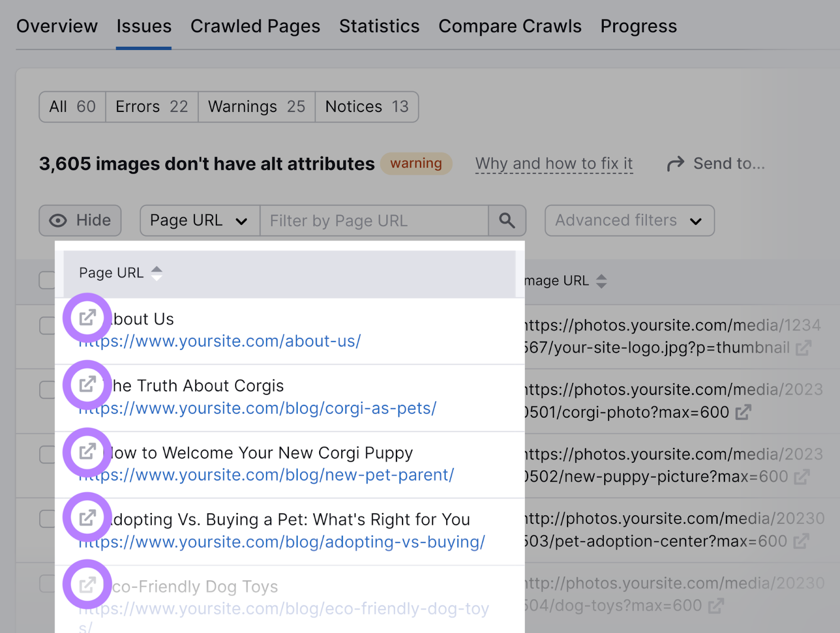This screenshot has width=840, height=633.
Task: Click the your-site-logo.jpg image URL text
Action: point(672,337)
